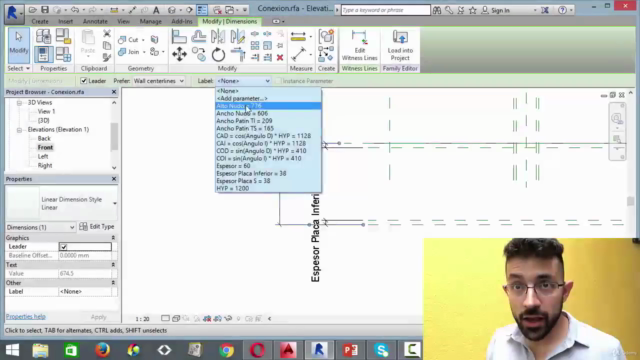Click the 1 : 20 view scale
This screenshot has height=360, width=640.
142,319
